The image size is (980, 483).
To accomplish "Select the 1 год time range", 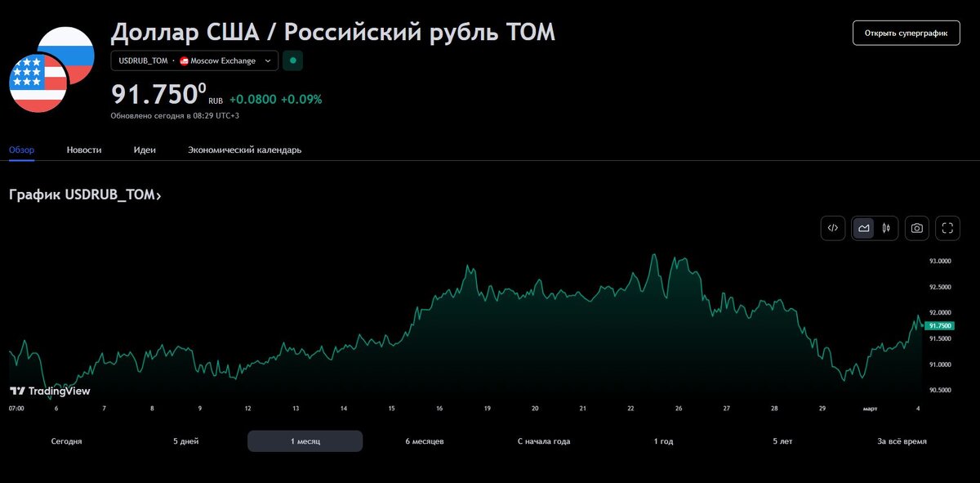I will (663, 441).
